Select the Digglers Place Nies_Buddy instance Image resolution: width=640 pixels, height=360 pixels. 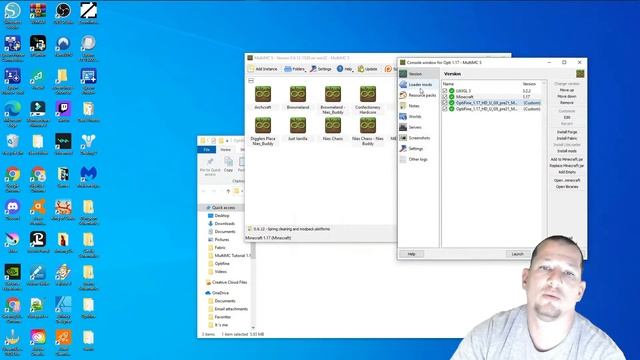(x=263, y=131)
